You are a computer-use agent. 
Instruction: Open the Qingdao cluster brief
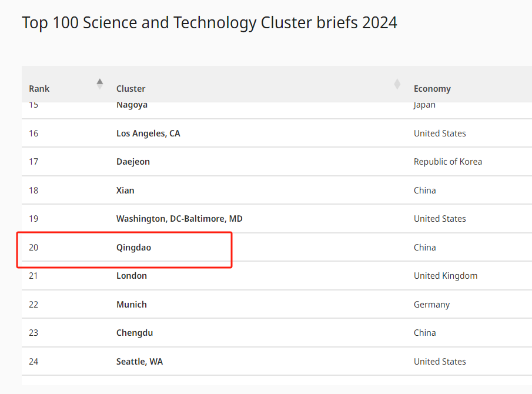tap(133, 248)
